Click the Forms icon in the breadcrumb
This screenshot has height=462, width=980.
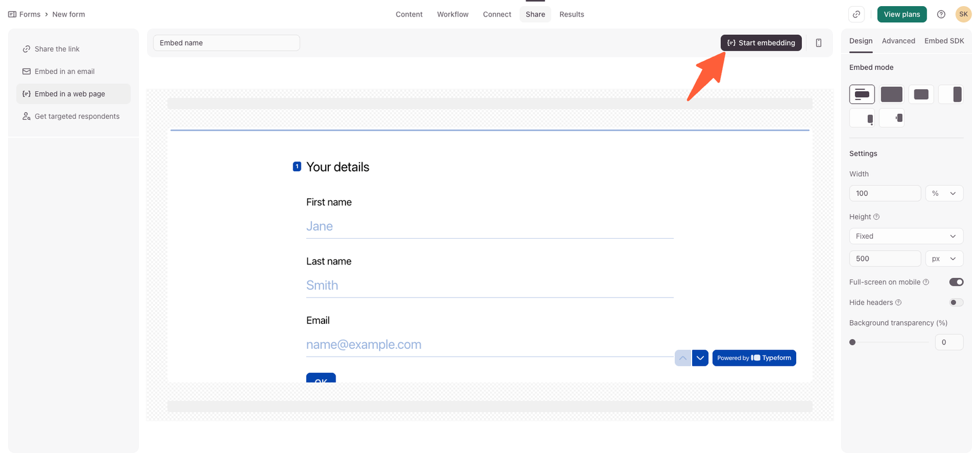12,14
